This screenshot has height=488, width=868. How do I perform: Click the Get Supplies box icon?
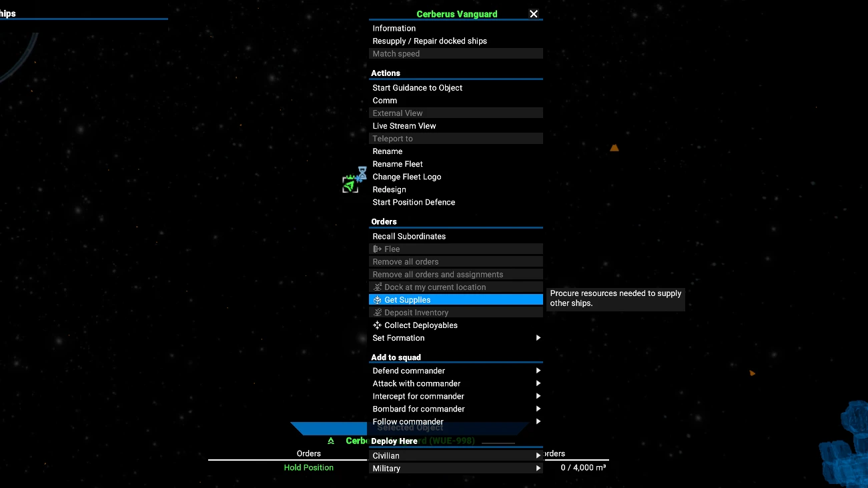378,300
